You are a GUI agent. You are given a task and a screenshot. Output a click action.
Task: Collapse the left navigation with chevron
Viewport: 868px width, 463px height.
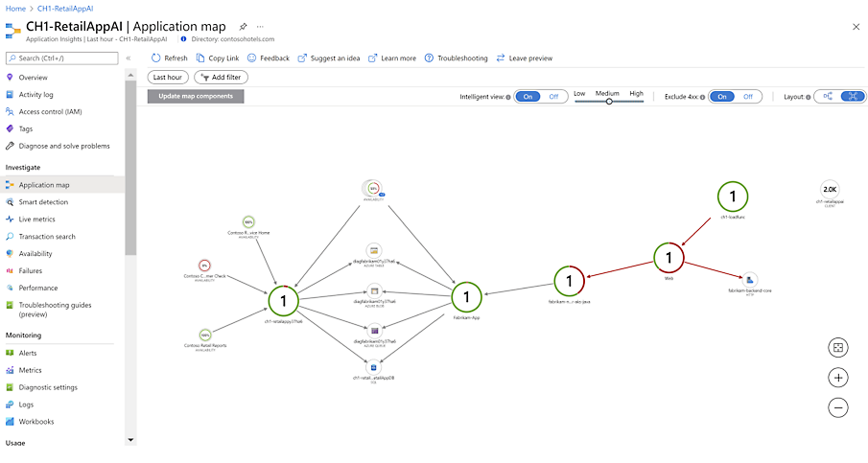coord(129,58)
